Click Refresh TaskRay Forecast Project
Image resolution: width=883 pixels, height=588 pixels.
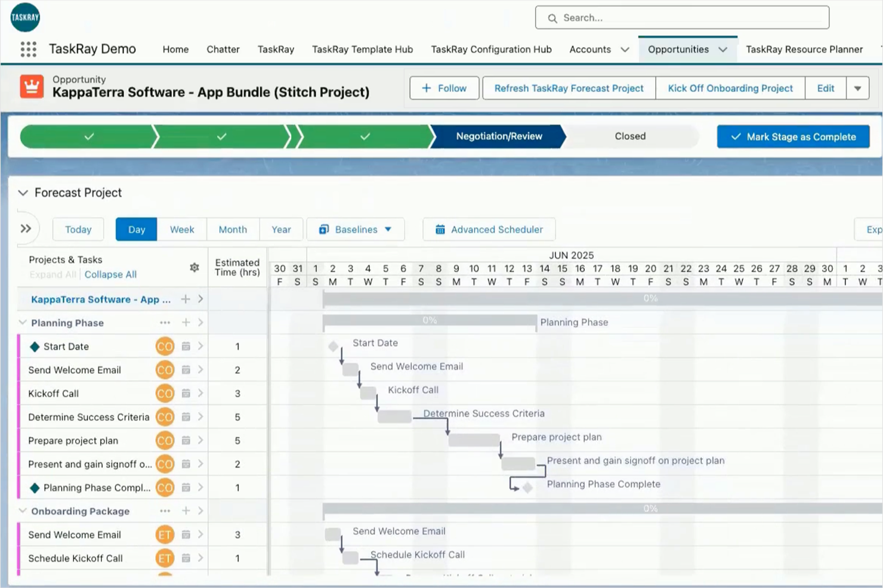(569, 88)
